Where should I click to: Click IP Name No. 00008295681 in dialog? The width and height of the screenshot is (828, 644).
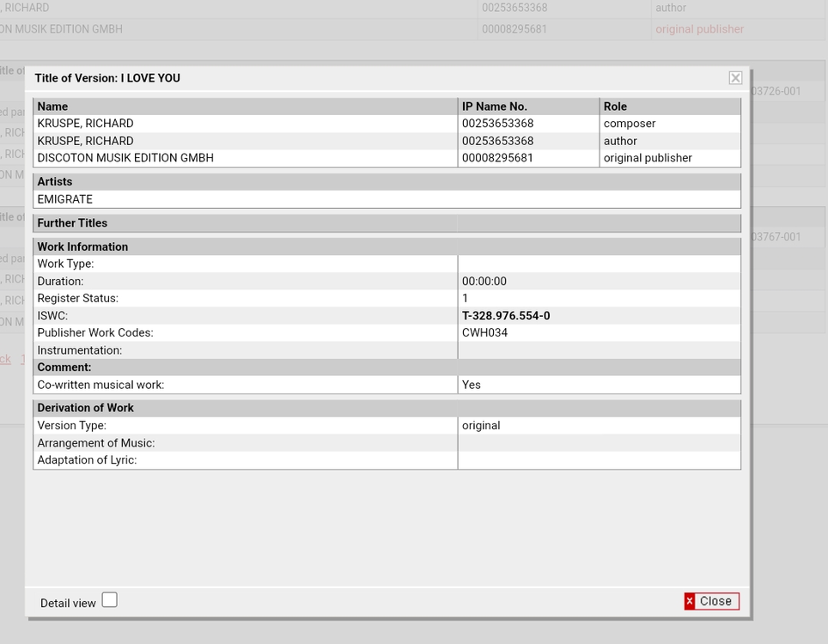tap(497, 158)
